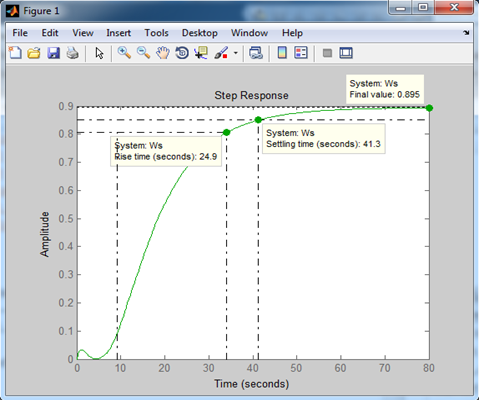Click the settling time data marker
This screenshot has width=479, height=400.
(x=258, y=120)
